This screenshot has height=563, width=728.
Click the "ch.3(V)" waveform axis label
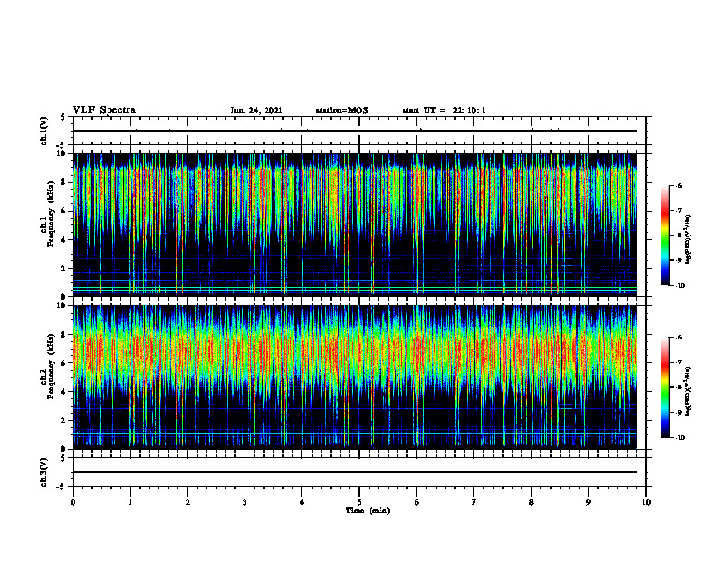point(43,472)
